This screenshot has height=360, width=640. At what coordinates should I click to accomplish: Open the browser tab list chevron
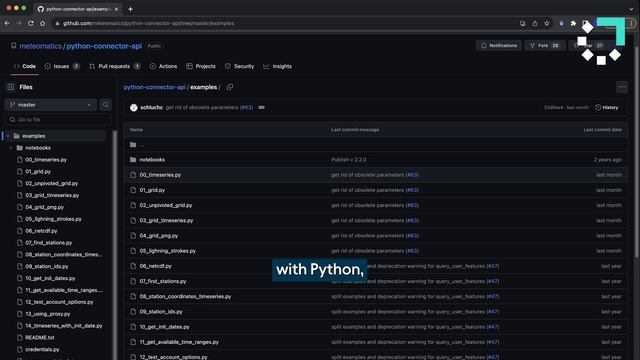coord(631,9)
